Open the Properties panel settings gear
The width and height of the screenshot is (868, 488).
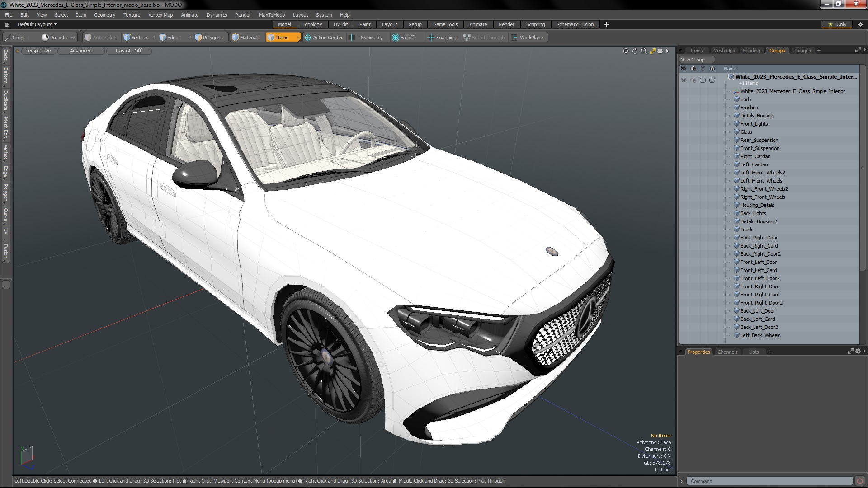click(x=858, y=352)
